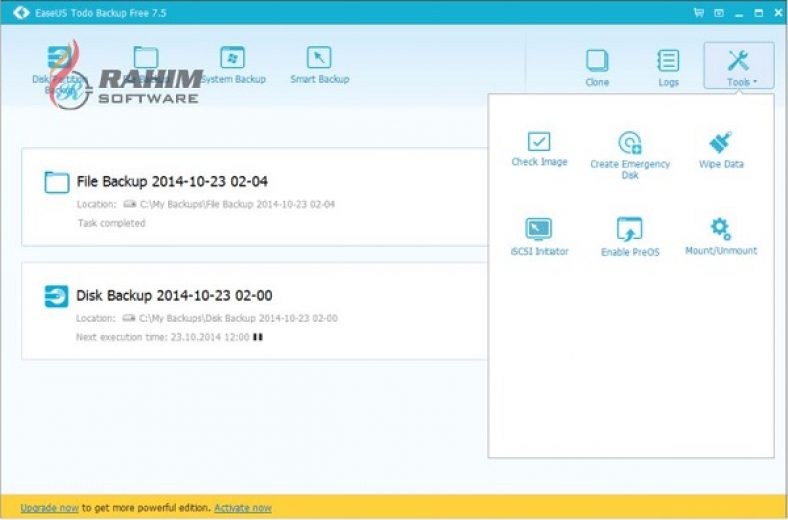Open System Backup from the toolbar

pyautogui.click(x=233, y=65)
